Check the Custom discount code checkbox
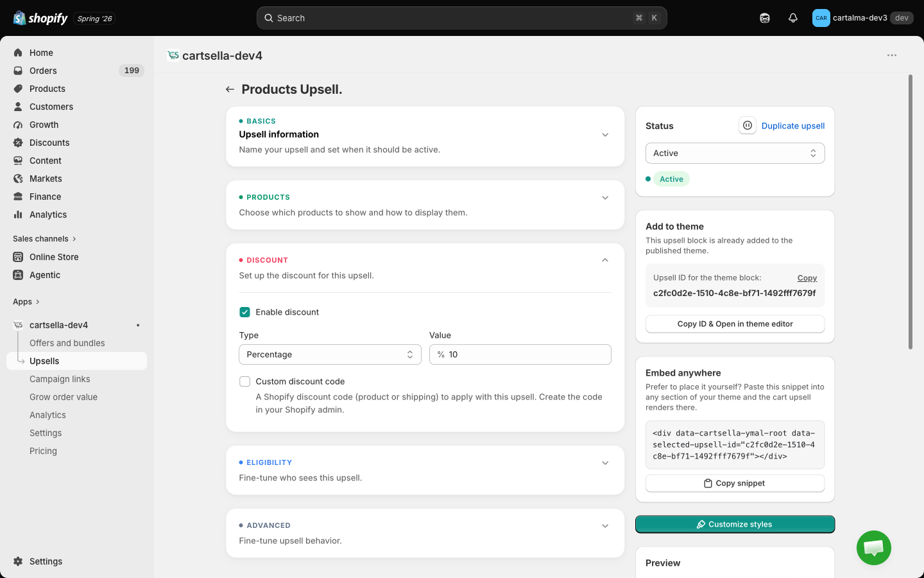Screen dimensions: 924x578 [x=244, y=381]
